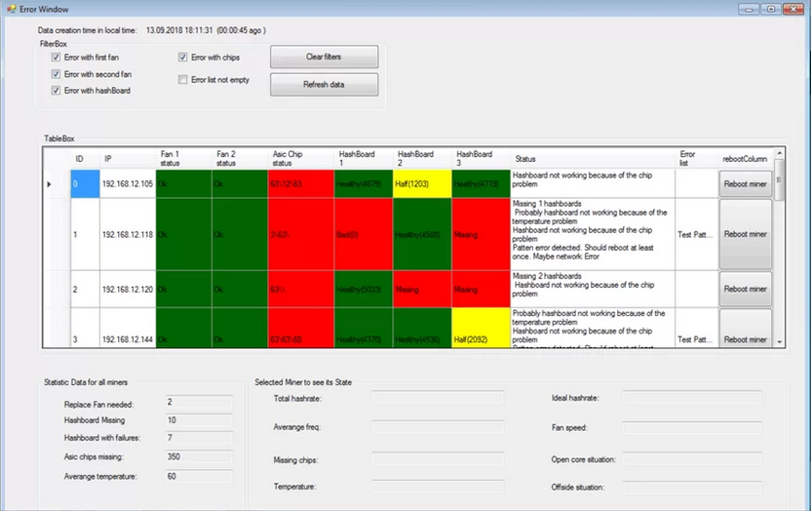Click Fan 1 status column header
812x511 pixels.
coord(183,159)
